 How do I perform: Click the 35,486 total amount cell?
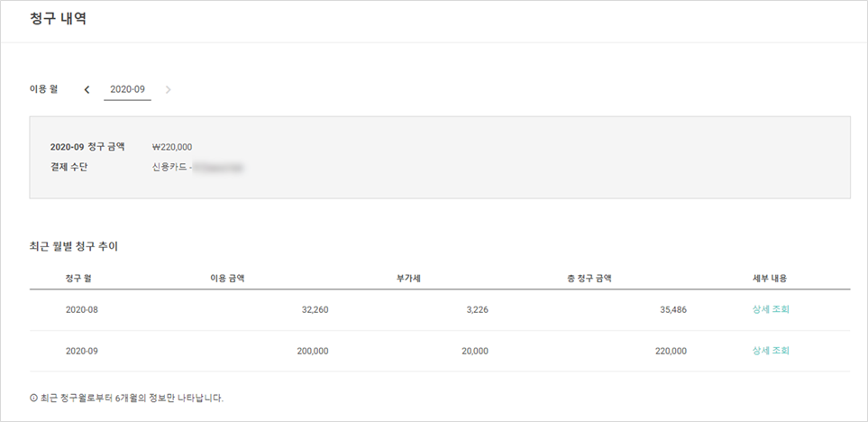(x=671, y=309)
